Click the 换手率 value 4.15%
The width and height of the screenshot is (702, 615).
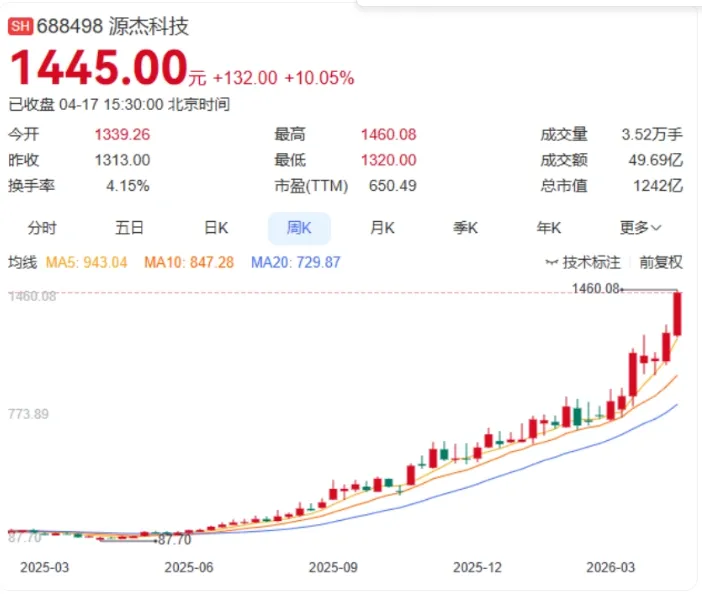[128, 186]
